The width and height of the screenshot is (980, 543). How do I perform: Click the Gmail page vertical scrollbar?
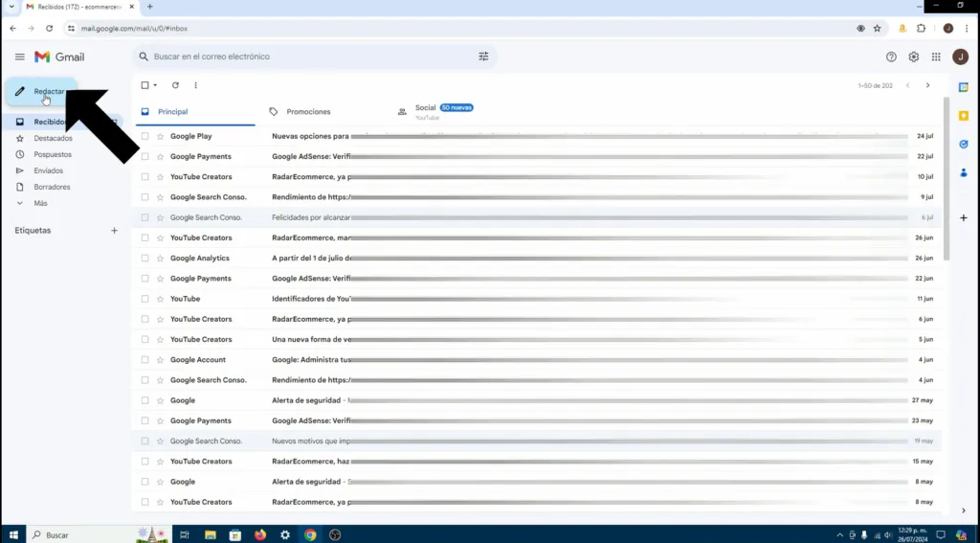[x=947, y=178]
